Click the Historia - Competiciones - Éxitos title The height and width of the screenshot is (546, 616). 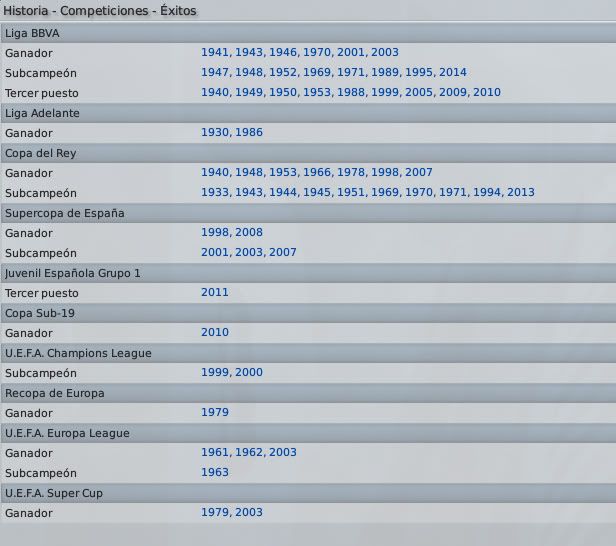(x=100, y=11)
